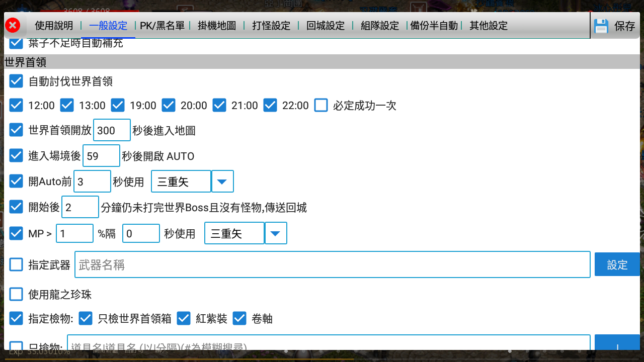Open the 三重矢 combo box next to 秒使用
The image size is (644, 362).
tap(234, 233)
